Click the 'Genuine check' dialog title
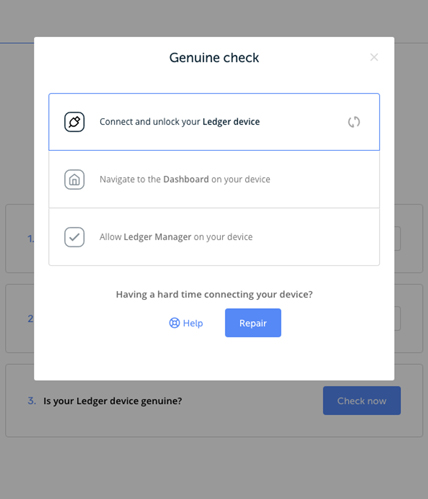 (x=214, y=58)
